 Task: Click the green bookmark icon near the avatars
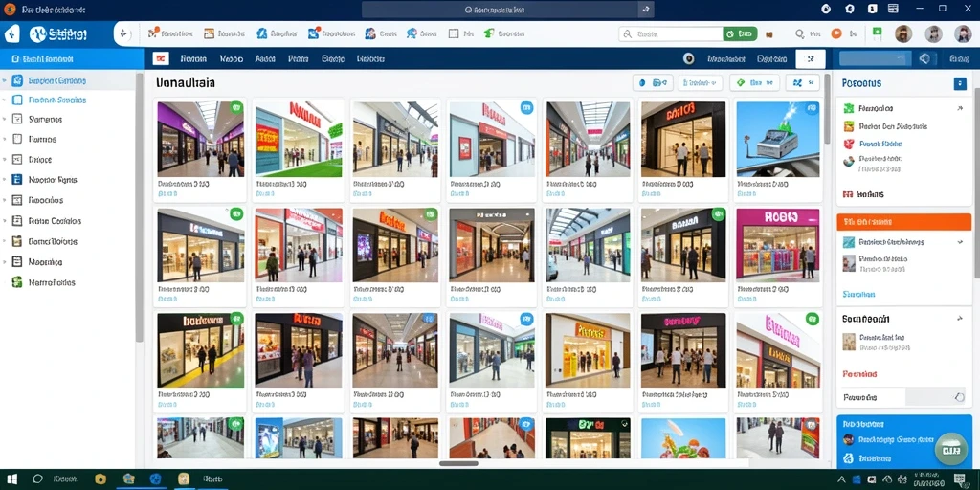coord(878,33)
